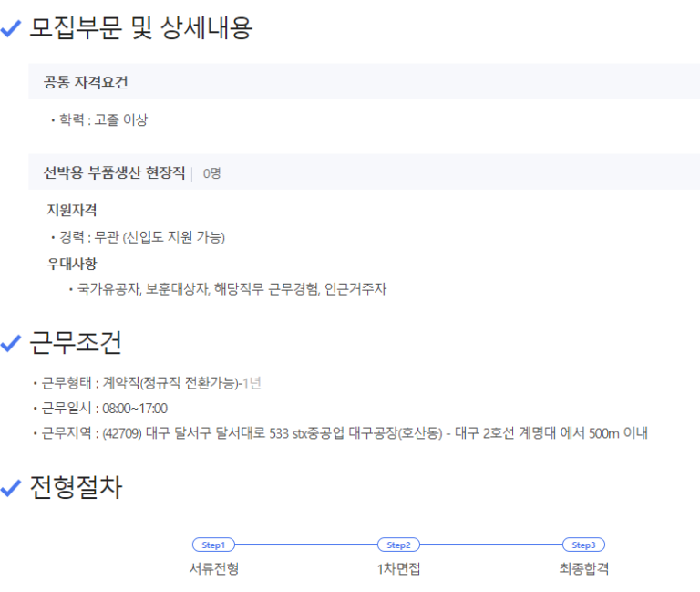Click the 공통 자격요건 section header

point(86,83)
